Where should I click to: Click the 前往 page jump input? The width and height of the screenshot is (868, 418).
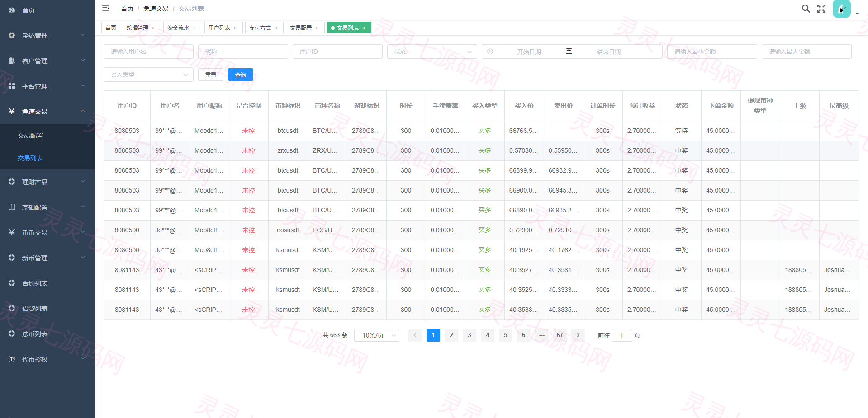coord(622,335)
